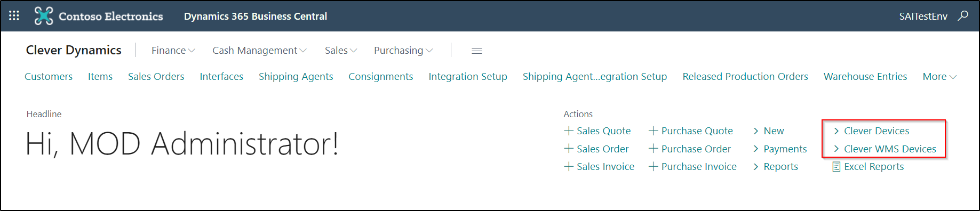Screen dimensions: 980x211
Task: Create a new Purchase Quote
Action: point(691,131)
